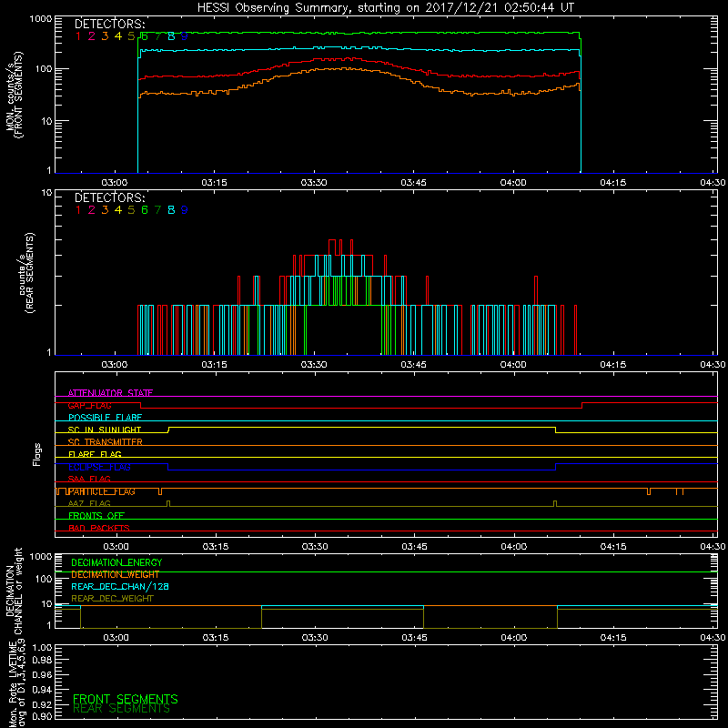This screenshot has height=728, width=728.
Task: Click 03:30 tick under decimation plot
Action: pyautogui.click(x=315, y=638)
